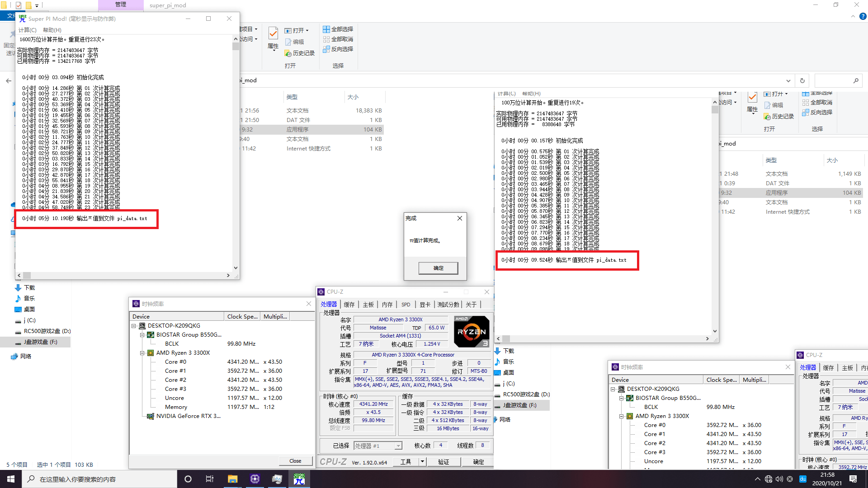Click 反向选择 in top Explorer ribbon

coord(338,49)
